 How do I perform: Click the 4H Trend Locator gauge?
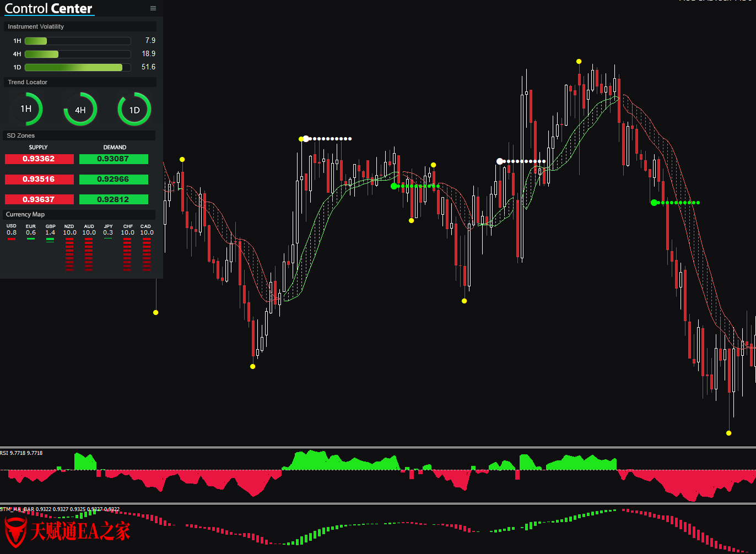(80, 110)
